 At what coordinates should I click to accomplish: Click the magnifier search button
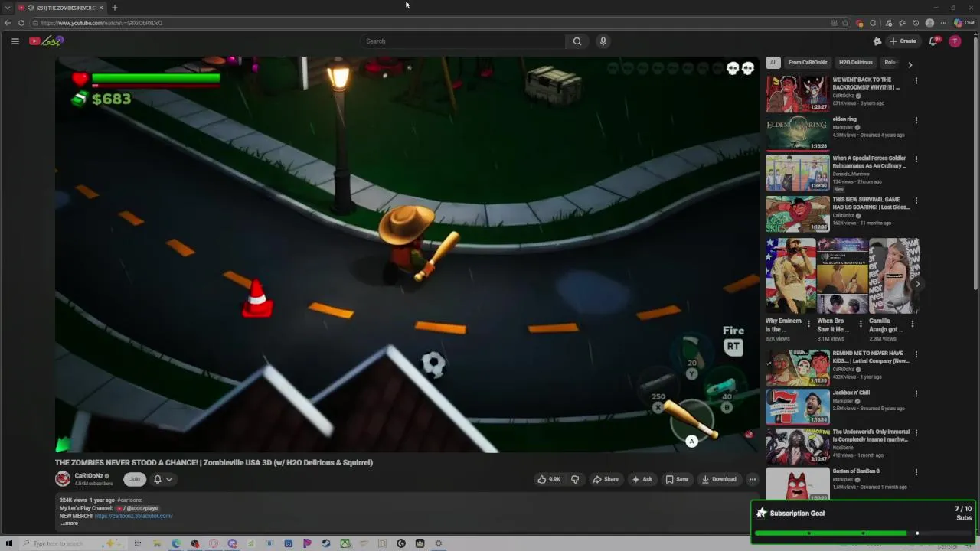(577, 41)
